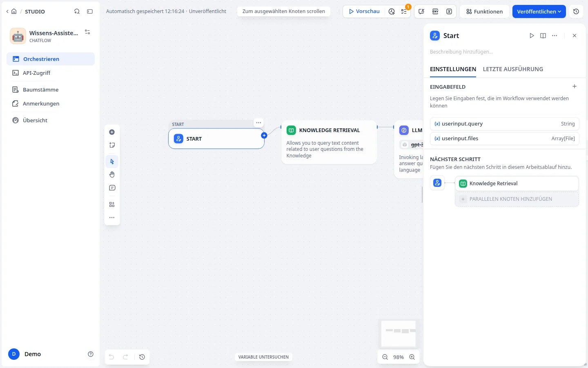The image size is (588, 368).
Task: Click the conversation variables chat icon
Action: 421,11
